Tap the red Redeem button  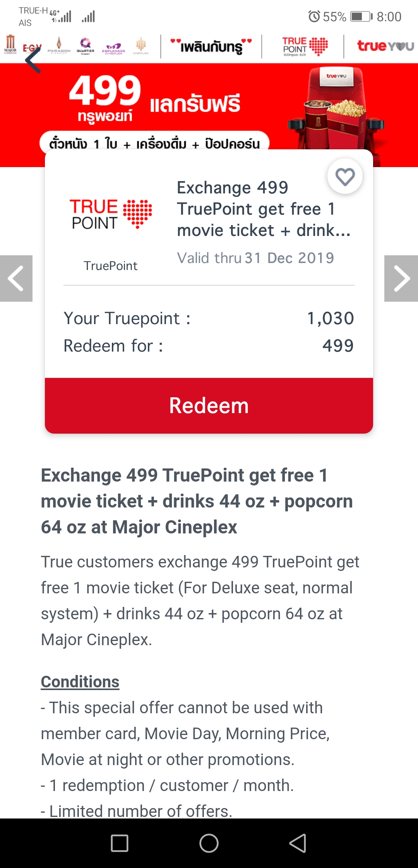209,405
